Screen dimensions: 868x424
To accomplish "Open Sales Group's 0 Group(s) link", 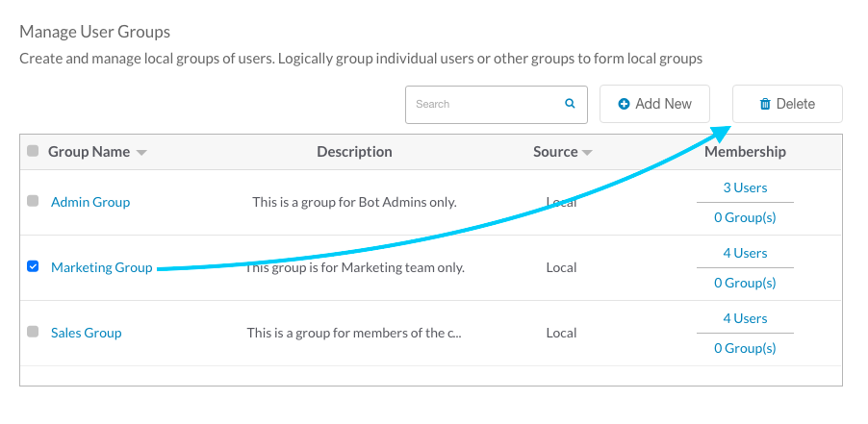I will [x=745, y=348].
